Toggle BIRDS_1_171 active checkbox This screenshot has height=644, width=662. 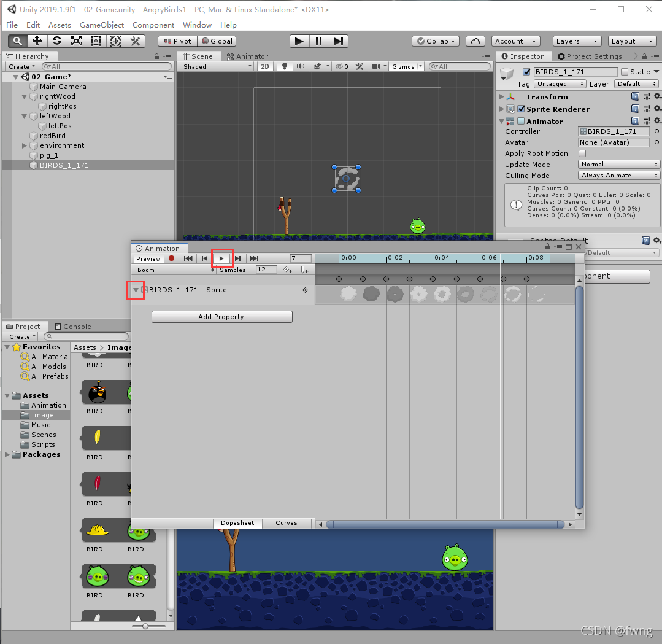click(526, 72)
